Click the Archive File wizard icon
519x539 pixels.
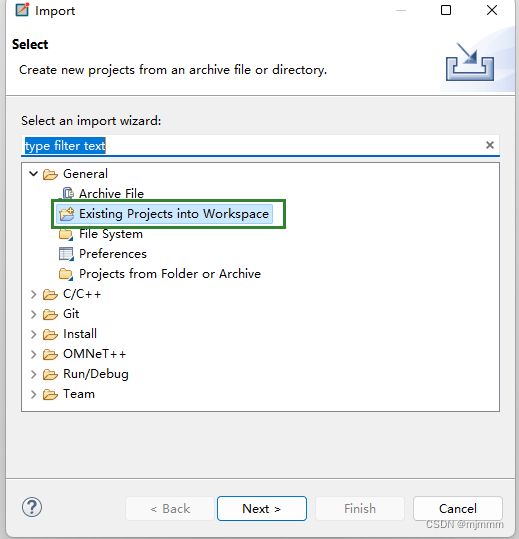[x=67, y=193]
